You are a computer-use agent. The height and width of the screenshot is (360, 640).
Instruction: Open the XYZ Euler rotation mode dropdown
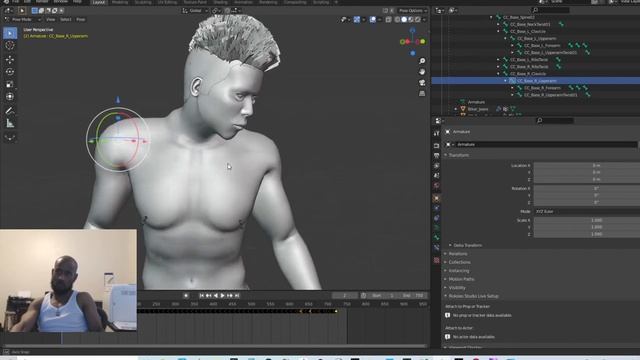click(587, 211)
